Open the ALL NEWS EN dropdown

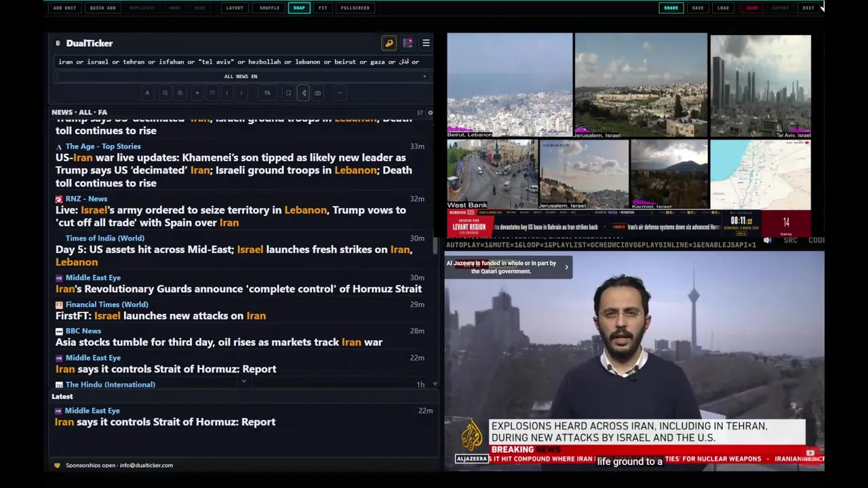[242, 77]
